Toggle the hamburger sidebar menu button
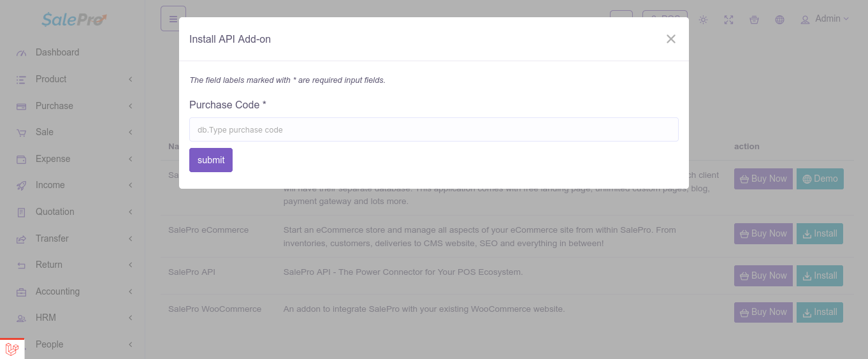Screen dimensions: 868x359 pos(173,18)
